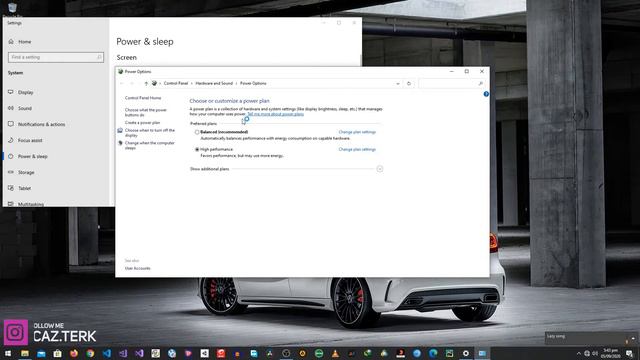Select the Balanced (recommended) power plan
The image size is (640, 360).
[197, 132]
